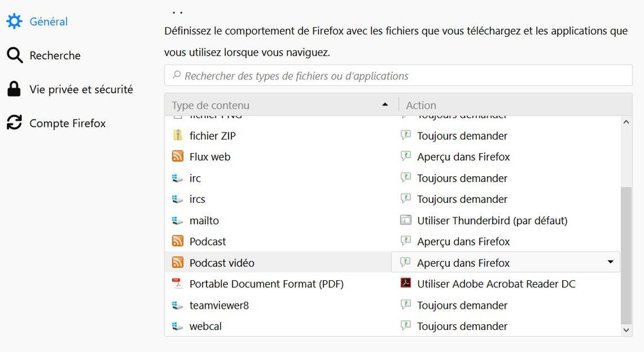This screenshot has width=644, height=352.
Task: Click the file type search field
Action: (x=398, y=76)
